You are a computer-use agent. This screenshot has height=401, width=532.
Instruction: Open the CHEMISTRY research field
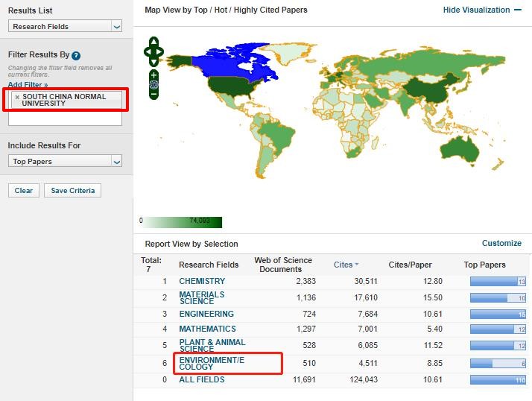coord(202,281)
